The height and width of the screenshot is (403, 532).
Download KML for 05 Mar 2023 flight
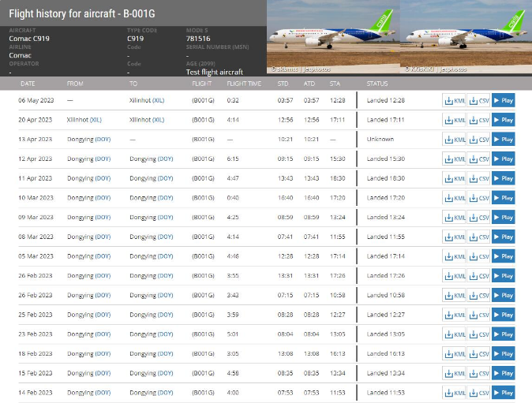(454, 256)
